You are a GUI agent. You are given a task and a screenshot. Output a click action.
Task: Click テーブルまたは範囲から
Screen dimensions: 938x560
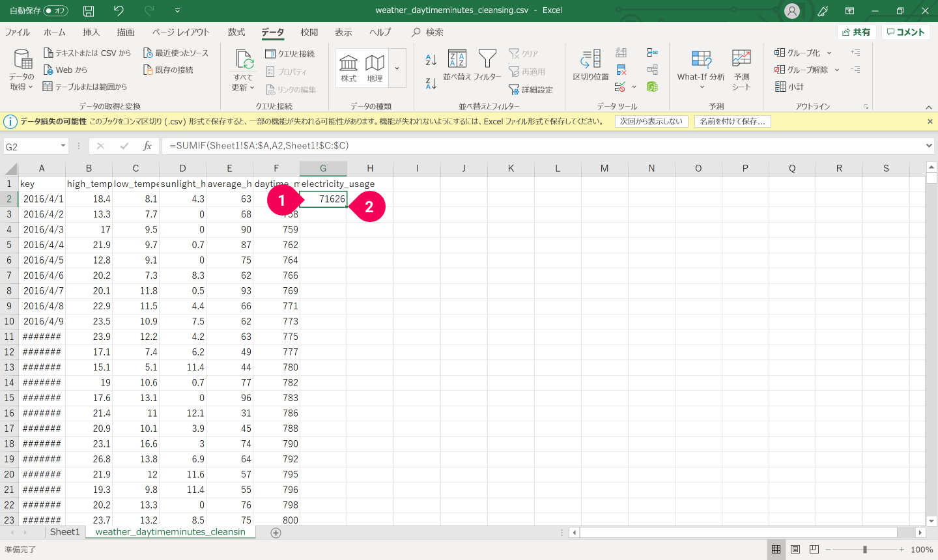click(85, 87)
